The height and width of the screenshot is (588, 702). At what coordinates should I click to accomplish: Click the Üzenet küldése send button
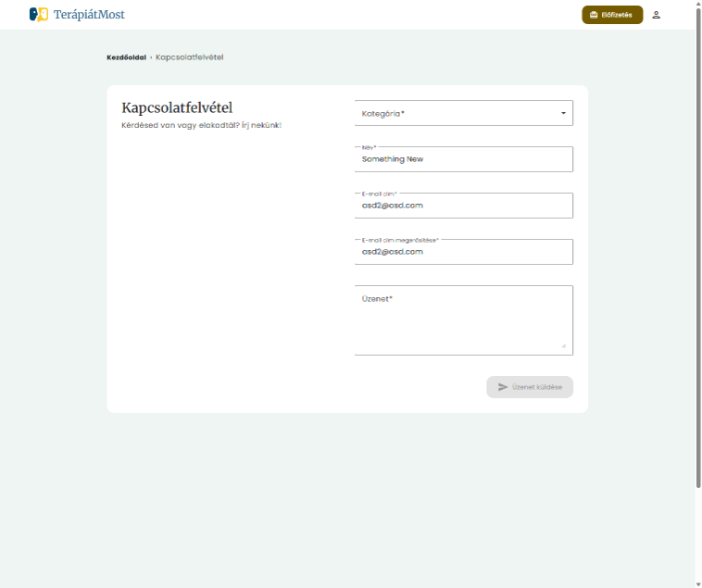tap(530, 387)
